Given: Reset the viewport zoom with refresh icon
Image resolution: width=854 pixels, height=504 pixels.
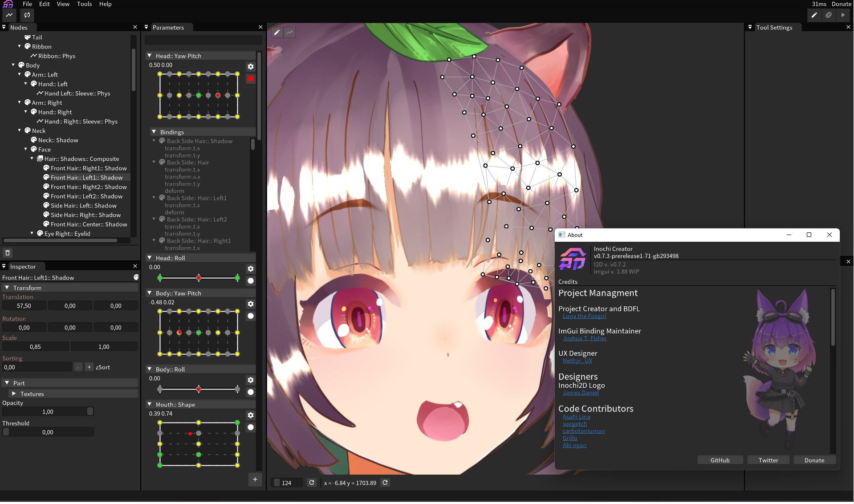Looking at the screenshot, I should pyautogui.click(x=312, y=483).
